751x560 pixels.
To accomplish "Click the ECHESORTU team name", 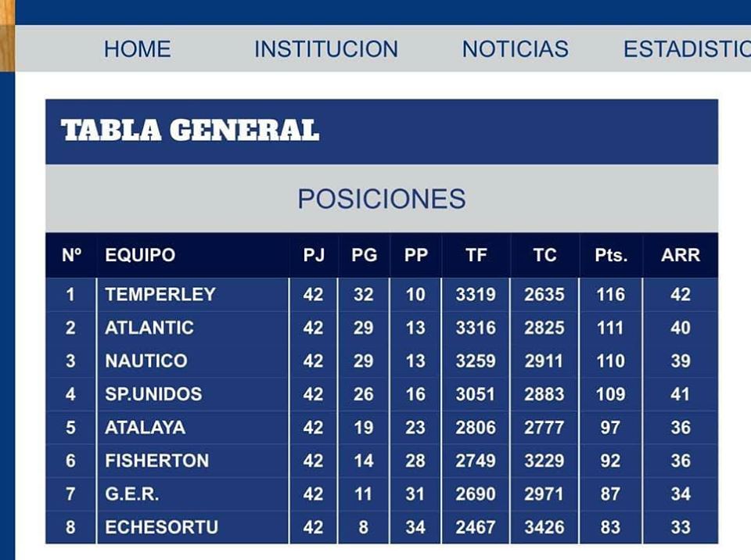I will pos(161,527).
